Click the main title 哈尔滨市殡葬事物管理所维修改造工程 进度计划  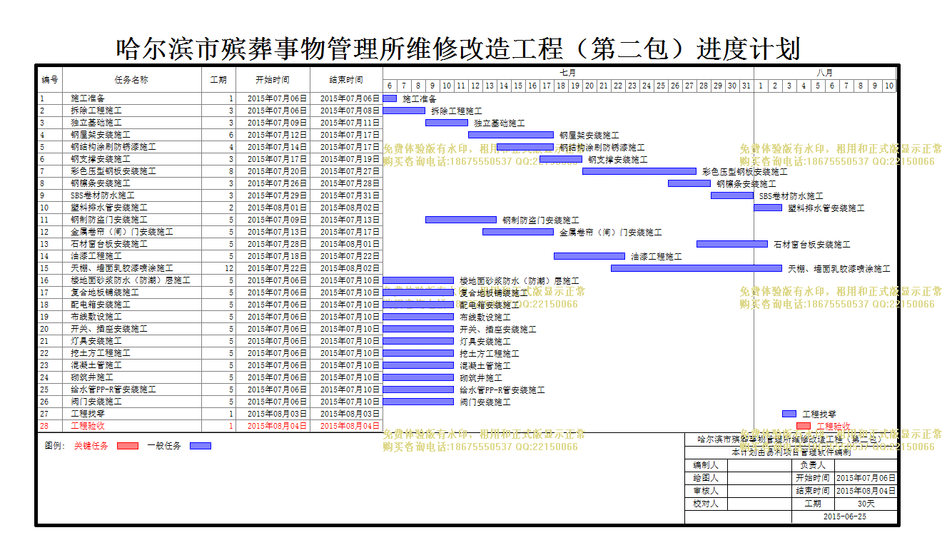point(458,49)
